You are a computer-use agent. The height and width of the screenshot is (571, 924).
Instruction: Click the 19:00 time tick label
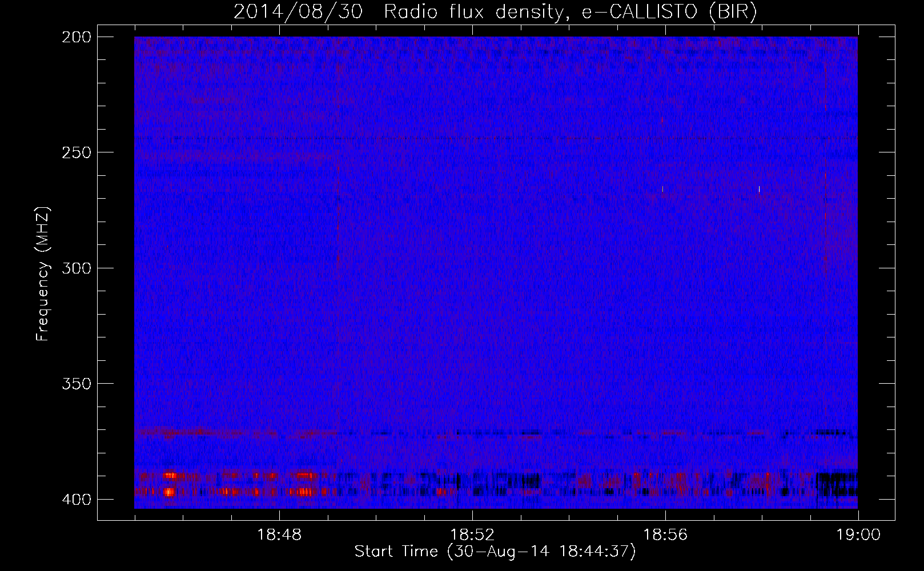click(x=858, y=535)
